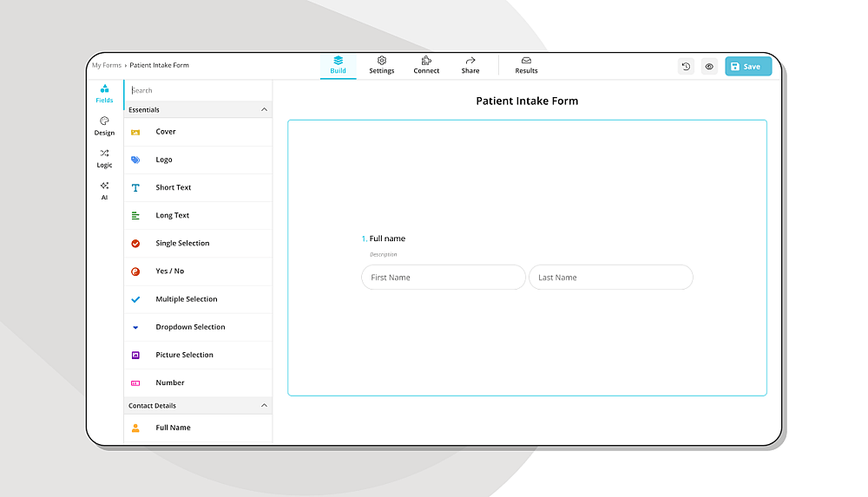This screenshot has width=868, height=497.
Task: Collapse the Essentials section
Action: [x=264, y=109]
